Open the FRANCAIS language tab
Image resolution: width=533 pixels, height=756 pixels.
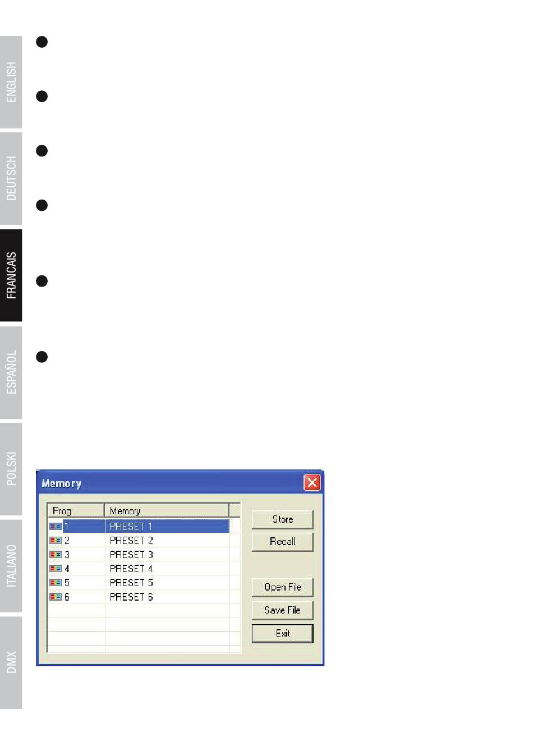tap(11, 275)
